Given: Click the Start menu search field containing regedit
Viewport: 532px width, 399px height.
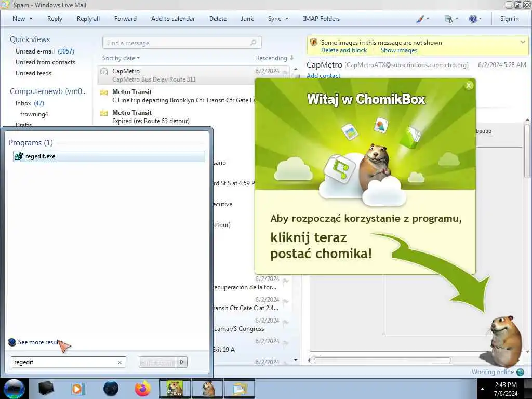Looking at the screenshot, I should point(68,362).
